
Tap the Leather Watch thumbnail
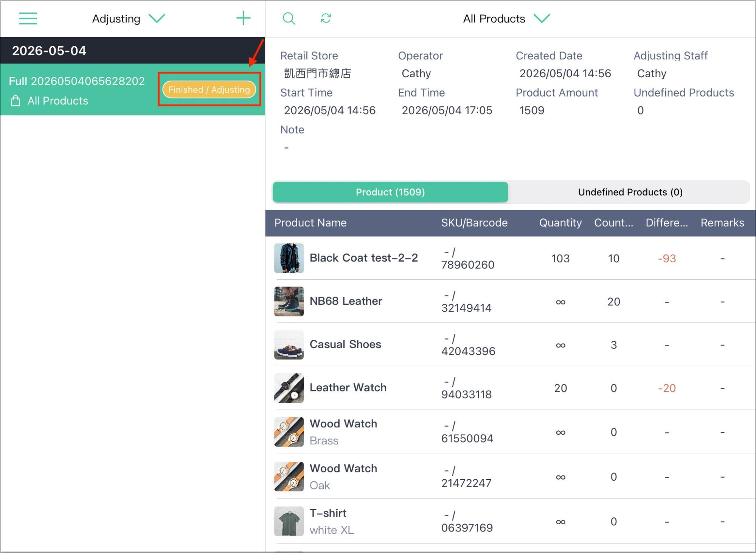(289, 388)
